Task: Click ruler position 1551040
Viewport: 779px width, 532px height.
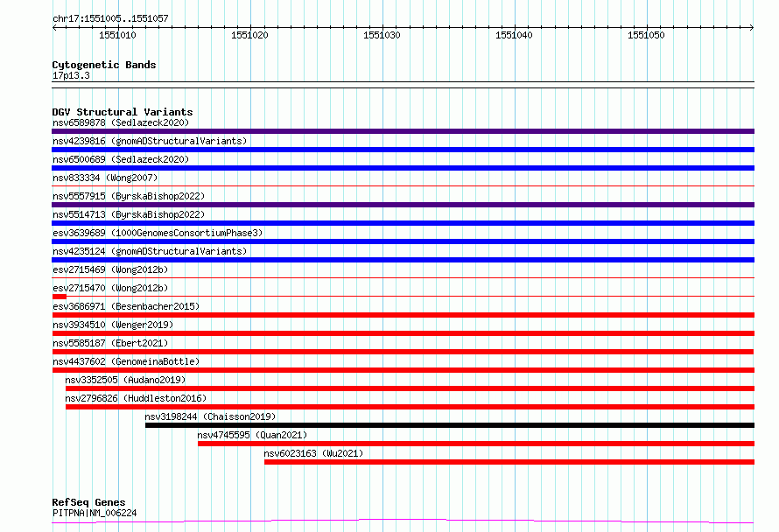Action: coord(514,35)
